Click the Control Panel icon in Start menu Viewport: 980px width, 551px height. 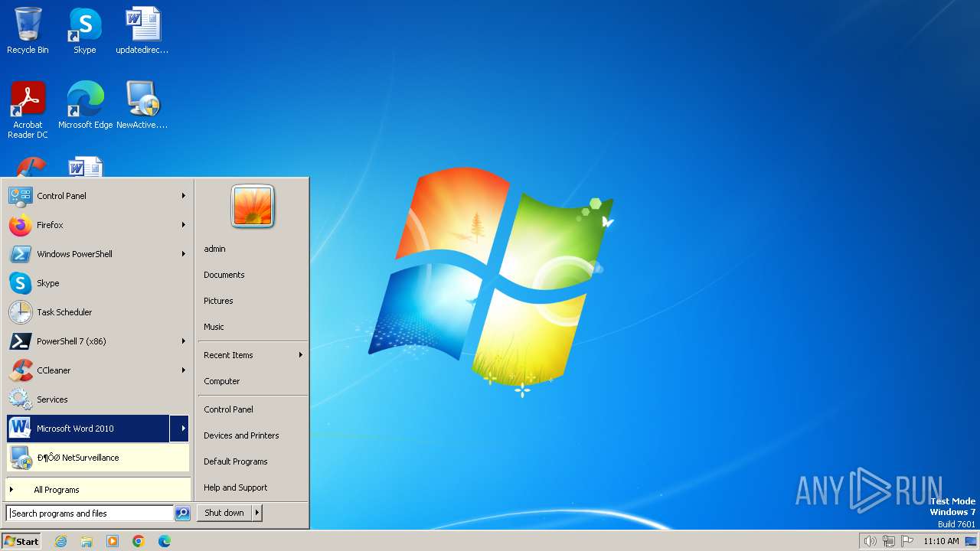[20, 196]
